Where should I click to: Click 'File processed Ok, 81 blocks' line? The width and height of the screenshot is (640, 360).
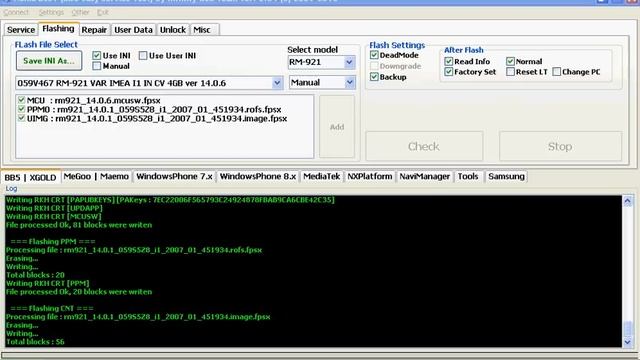[79, 225]
